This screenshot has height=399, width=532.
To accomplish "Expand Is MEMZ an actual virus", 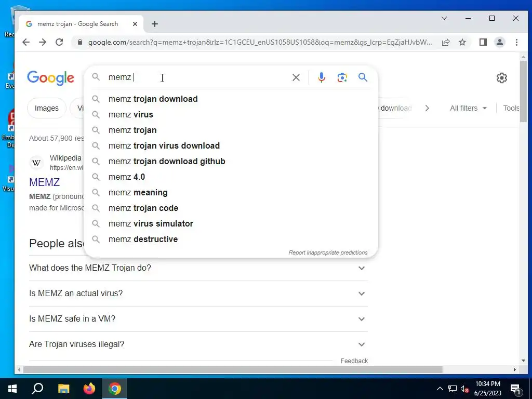I will (x=198, y=294).
